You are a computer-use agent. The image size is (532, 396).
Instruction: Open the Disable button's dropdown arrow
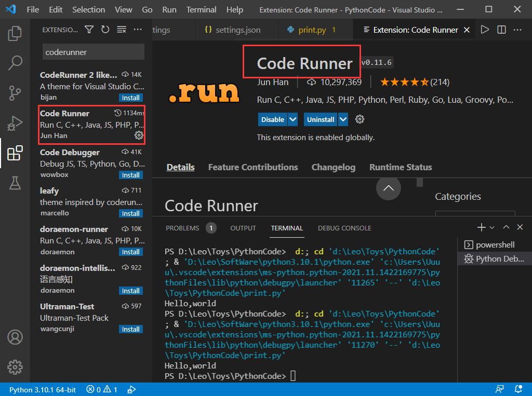pos(293,119)
